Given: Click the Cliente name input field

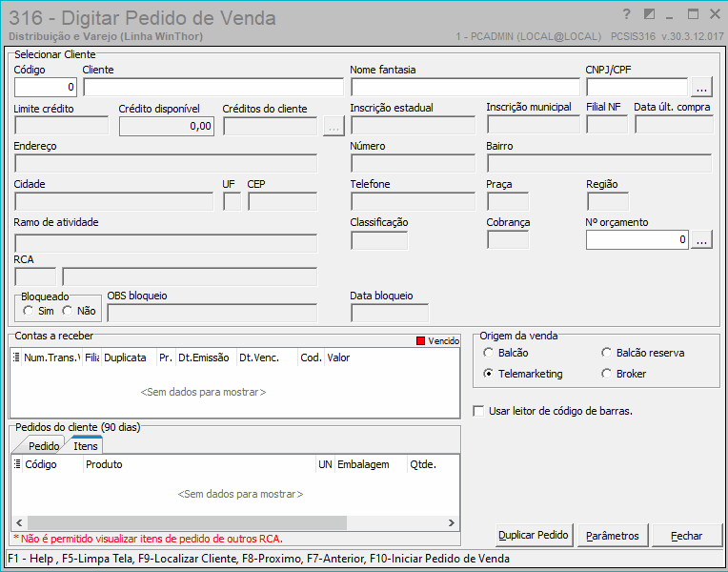Looking at the screenshot, I should pyautogui.click(x=213, y=87).
